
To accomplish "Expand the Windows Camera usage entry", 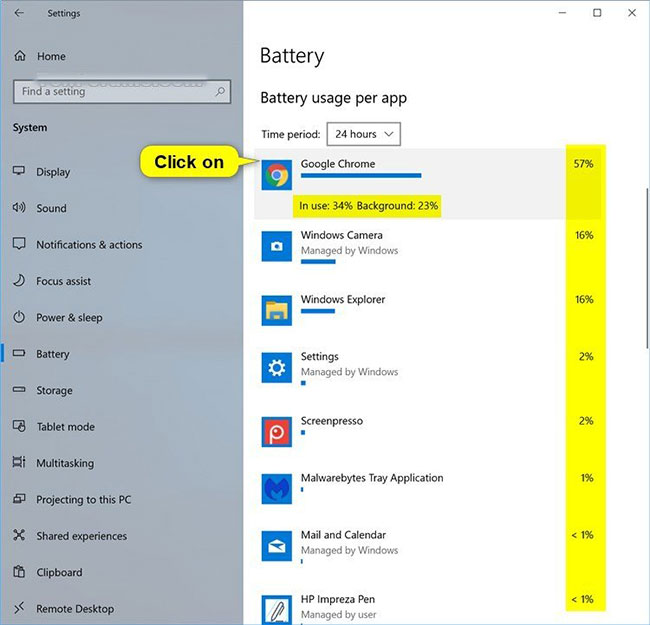I will 427,248.
